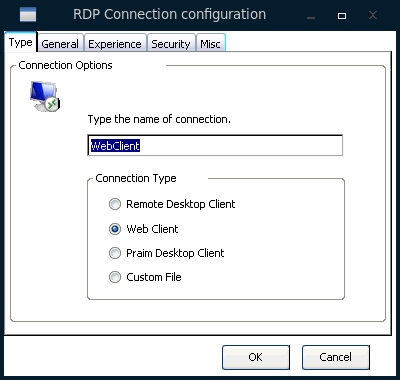Click the 'RDP Connection configuration' title text
The width and height of the screenshot is (400, 380).
(169, 15)
